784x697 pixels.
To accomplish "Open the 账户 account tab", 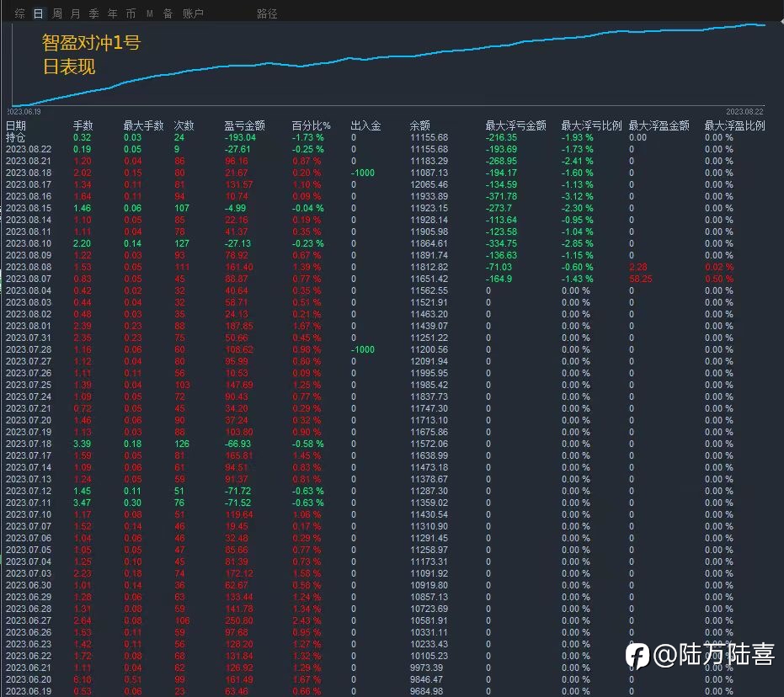I will click(193, 13).
